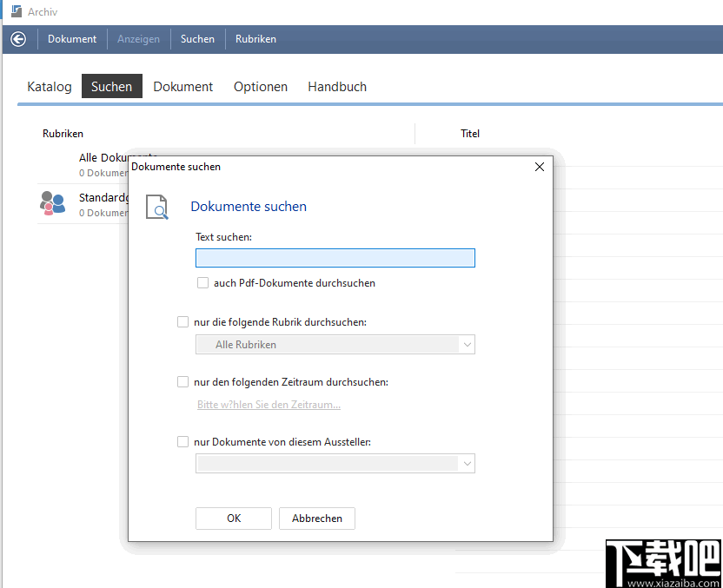Click the Titel column header

(x=470, y=134)
